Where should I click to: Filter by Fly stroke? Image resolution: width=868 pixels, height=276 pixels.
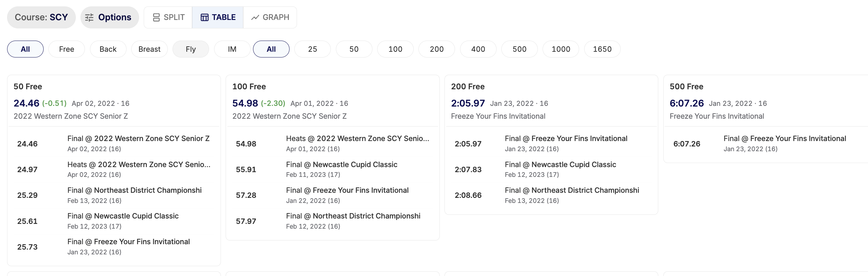pyautogui.click(x=191, y=49)
